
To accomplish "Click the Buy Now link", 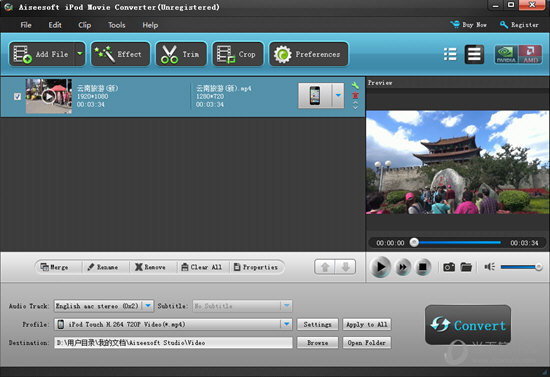I will (469, 25).
